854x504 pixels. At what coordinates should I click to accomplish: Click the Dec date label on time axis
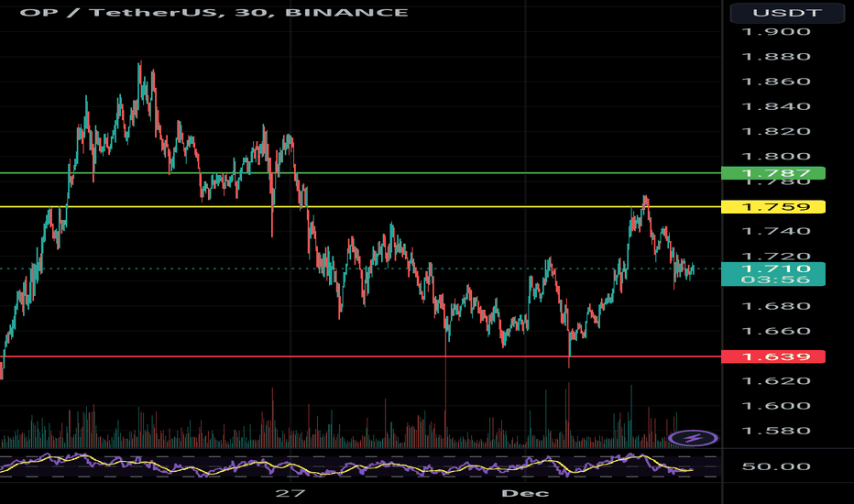tap(525, 493)
